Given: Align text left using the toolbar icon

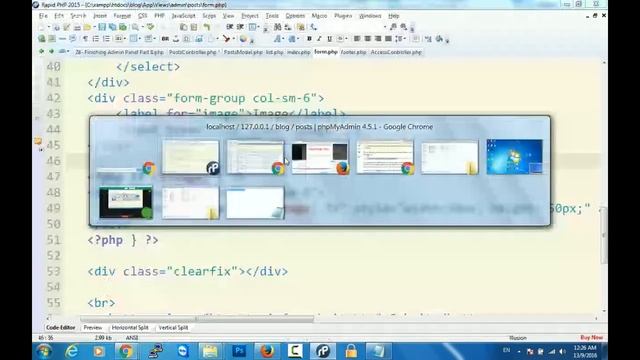Looking at the screenshot, I should tap(357, 39).
